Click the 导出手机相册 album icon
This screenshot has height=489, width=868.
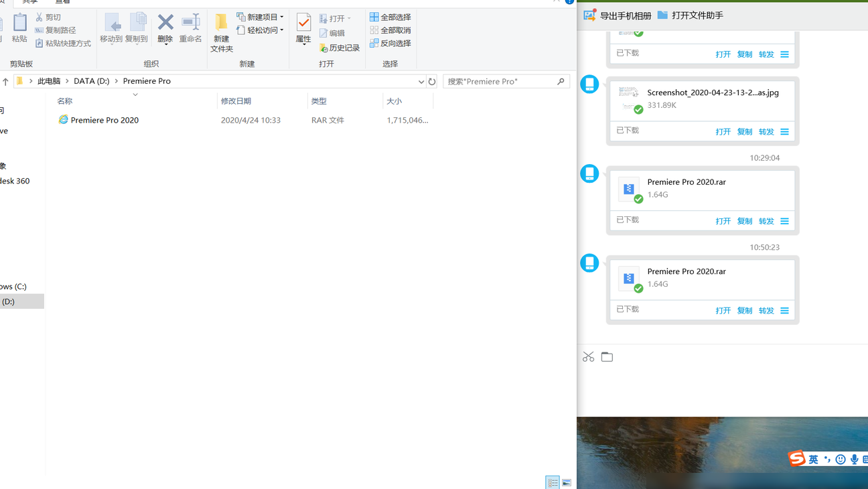click(x=589, y=15)
